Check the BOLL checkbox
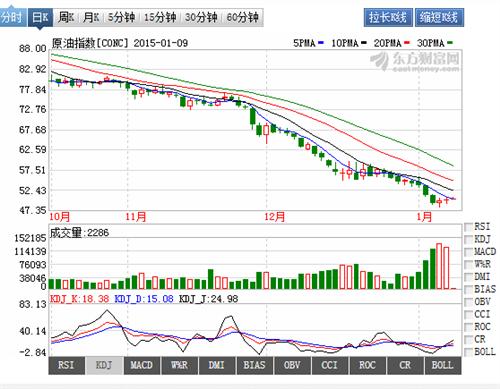The height and width of the screenshot is (389, 500). tap(468, 352)
